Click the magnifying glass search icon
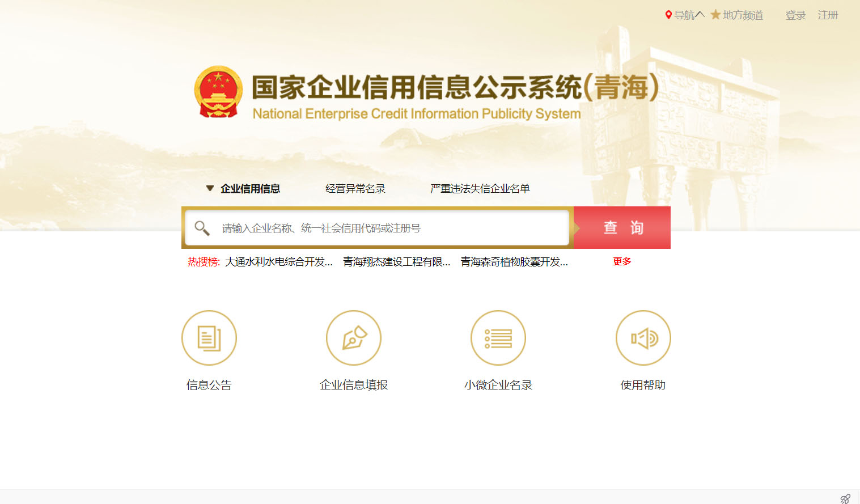Viewport: 860px width, 504px height. 202,228
